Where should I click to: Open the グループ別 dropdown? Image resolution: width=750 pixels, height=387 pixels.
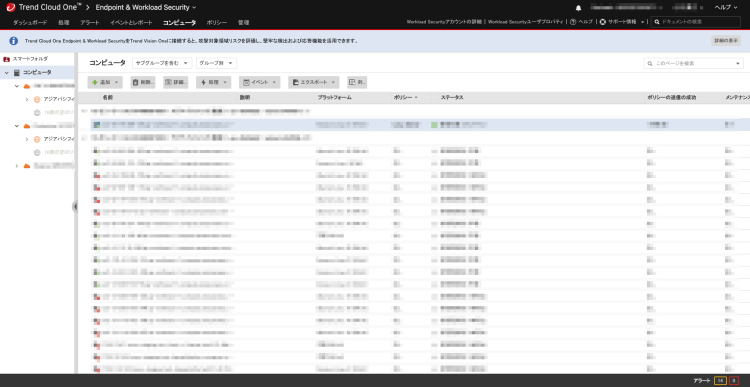pyautogui.click(x=216, y=63)
